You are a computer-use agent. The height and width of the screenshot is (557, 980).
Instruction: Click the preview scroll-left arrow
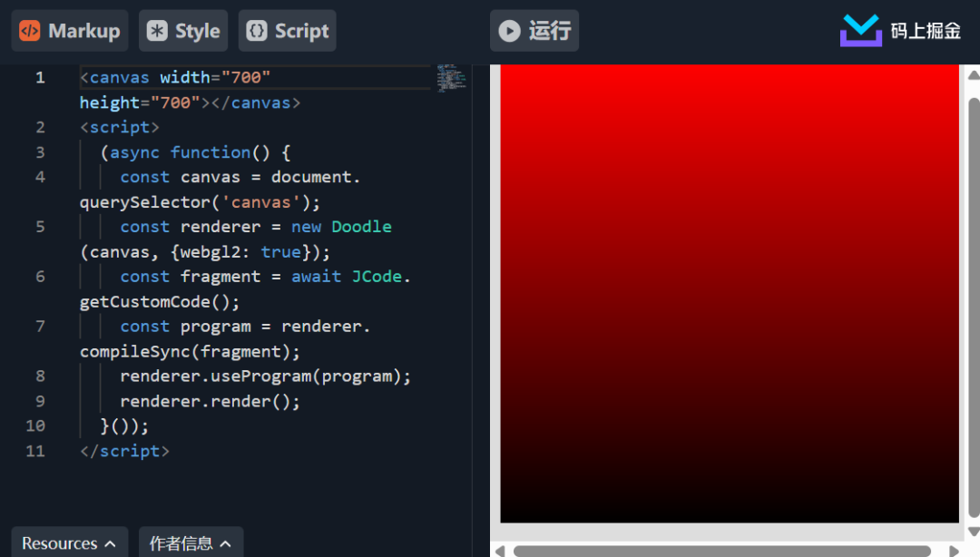499,551
